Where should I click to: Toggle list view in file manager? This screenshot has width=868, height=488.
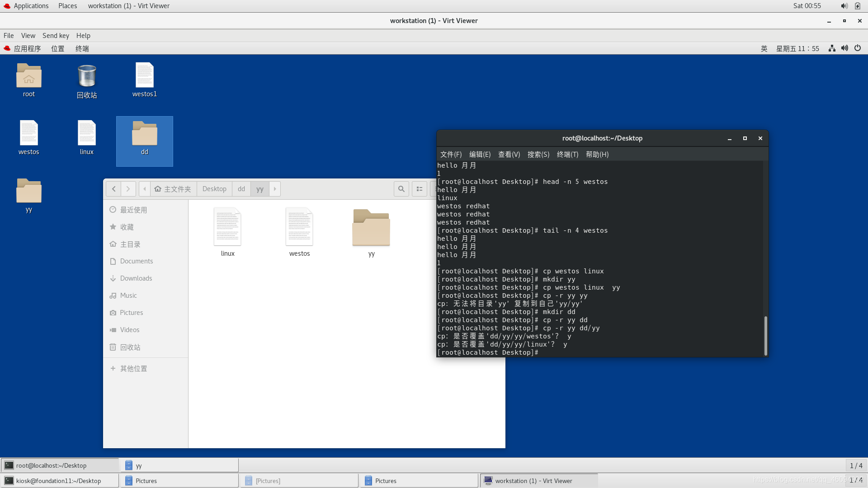tap(419, 189)
